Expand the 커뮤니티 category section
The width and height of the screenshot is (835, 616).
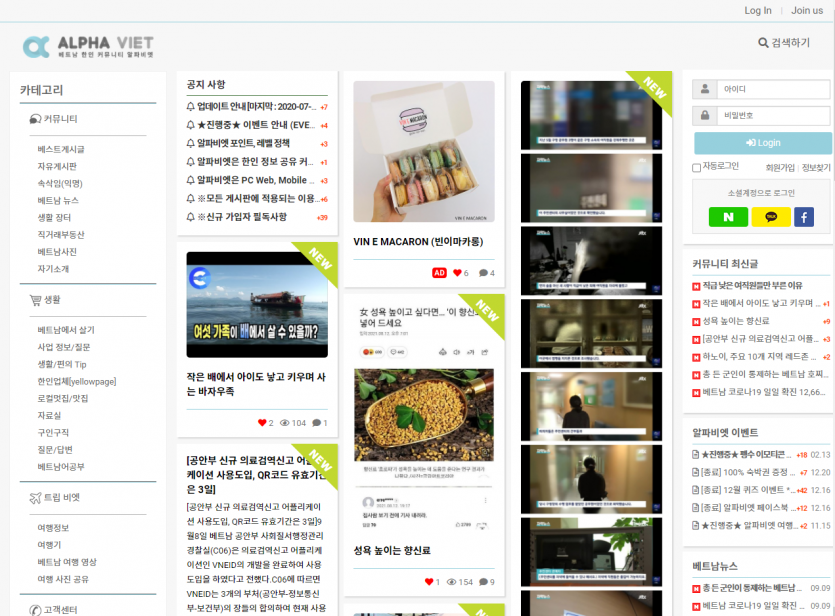[54, 119]
